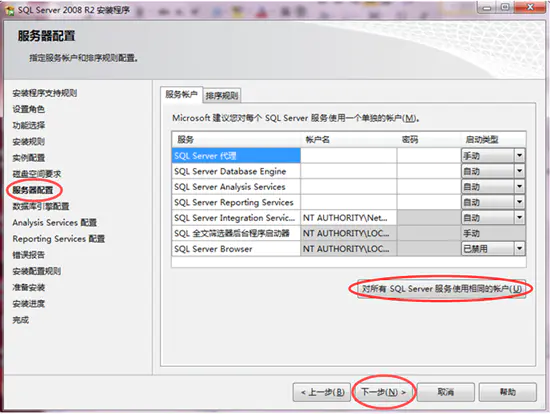Proceed with the 下一步(N) button

click(x=383, y=392)
